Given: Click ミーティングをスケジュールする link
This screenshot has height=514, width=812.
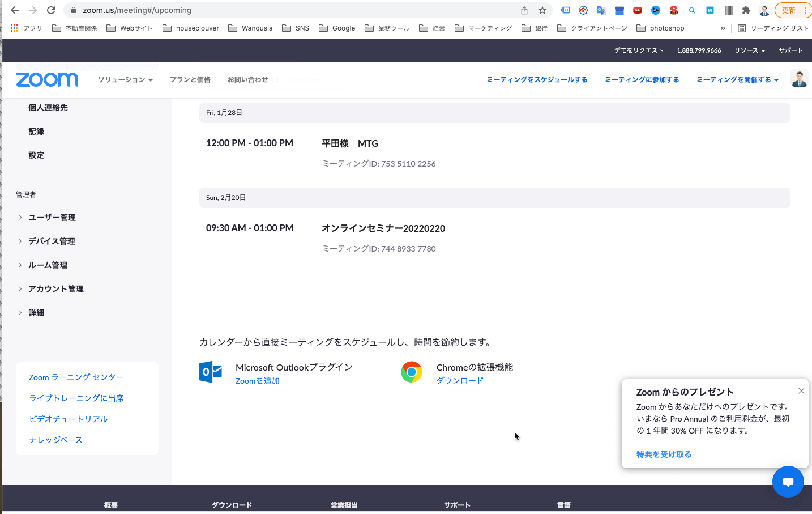Looking at the screenshot, I should coord(537,79).
